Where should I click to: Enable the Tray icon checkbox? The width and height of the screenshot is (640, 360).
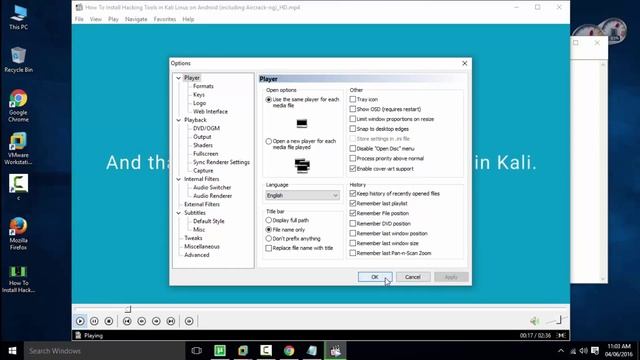click(x=353, y=99)
